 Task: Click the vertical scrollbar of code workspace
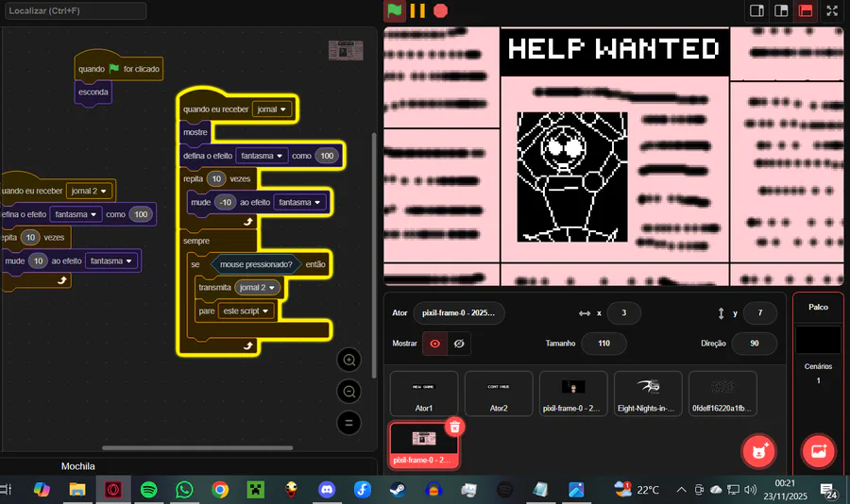[x=373, y=255]
